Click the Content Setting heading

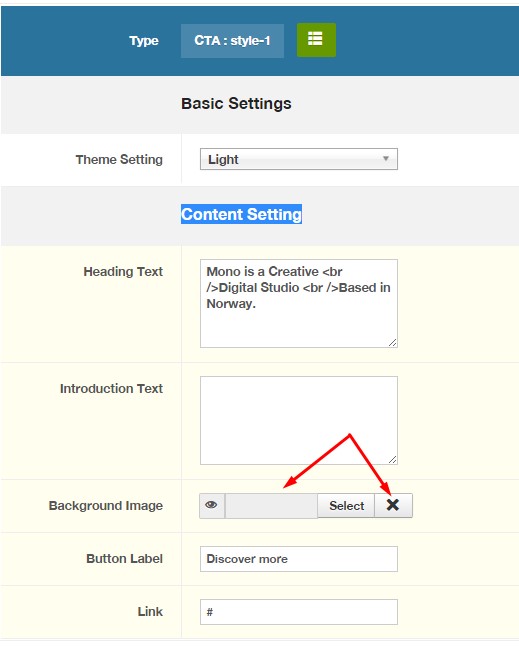tap(242, 214)
